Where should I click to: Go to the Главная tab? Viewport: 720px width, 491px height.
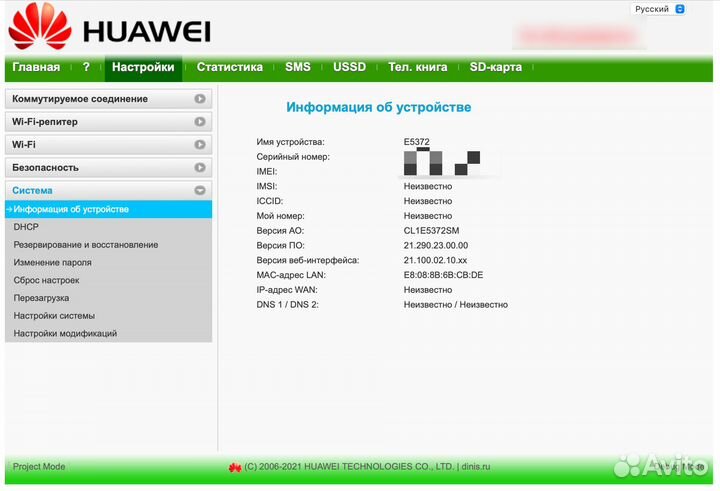pos(36,67)
